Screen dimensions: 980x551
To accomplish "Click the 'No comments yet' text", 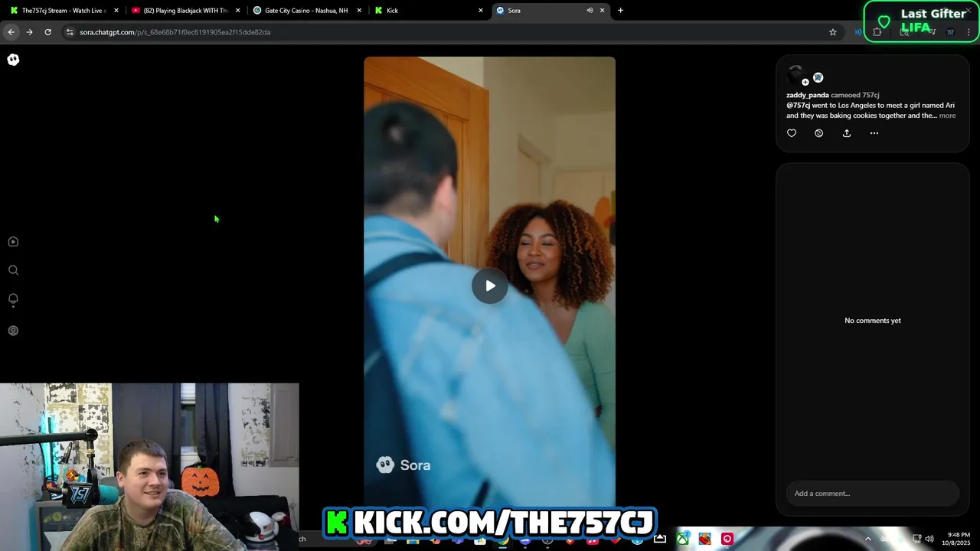I will click(873, 321).
